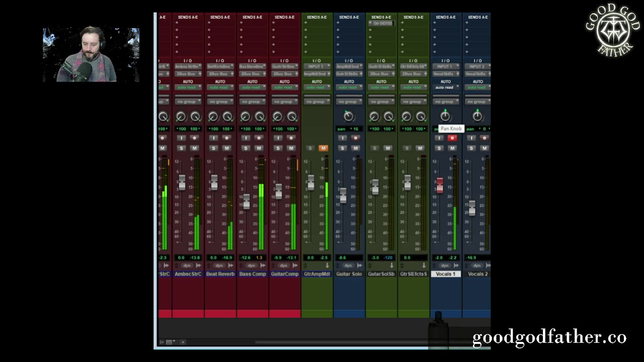Screen dimensions: 644x362
Task: Select the GtrAmpMdl track name
Action: [x=317, y=274]
